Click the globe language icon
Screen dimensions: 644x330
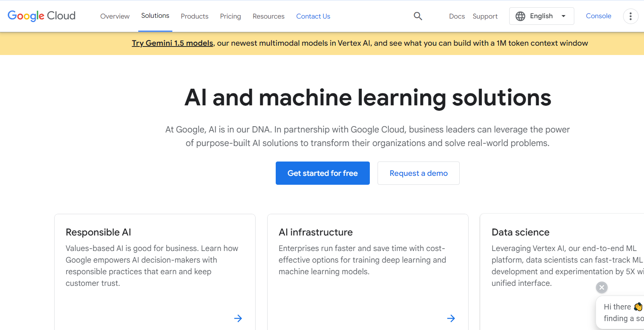pyautogui.click(x=520, y=16)
